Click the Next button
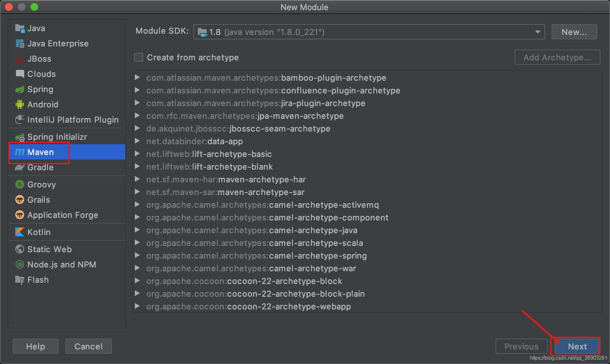610x364 pixels. tap(577, 346)
